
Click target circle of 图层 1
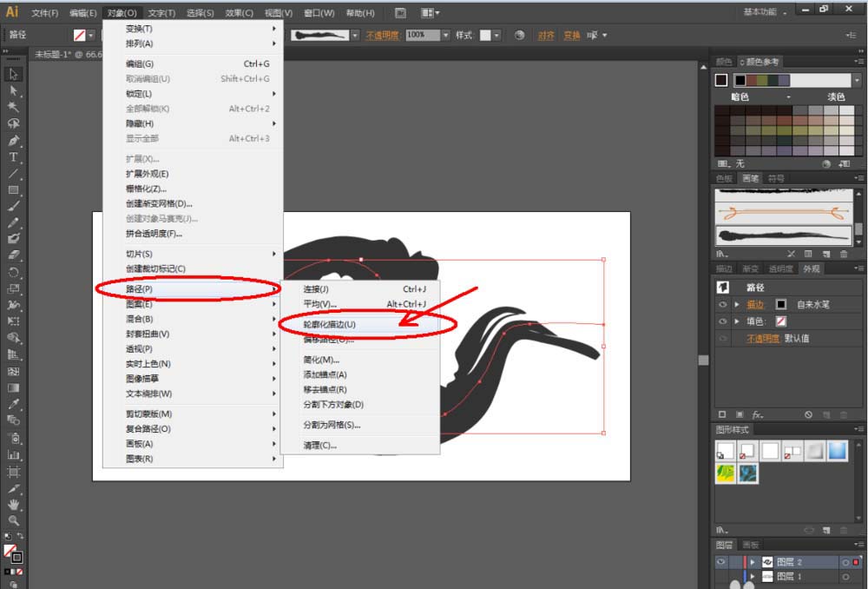pos(845,577)
